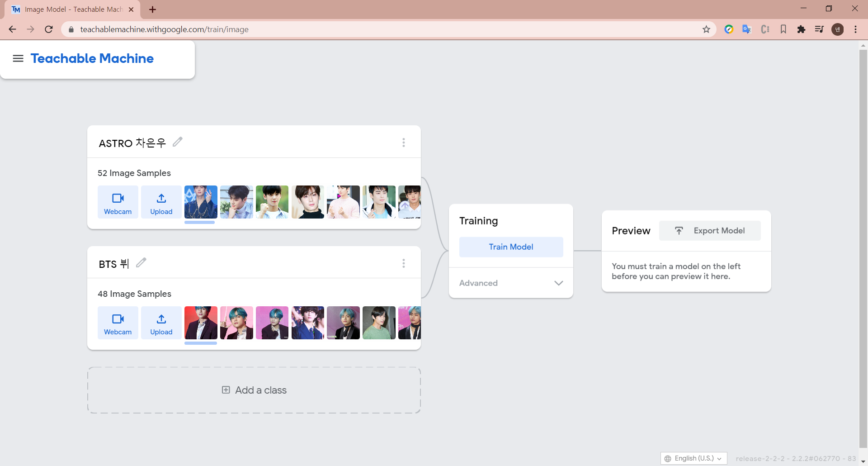The height and width of the screenshot is (466, 868).
Task: Click the circular colored extension icon
Action: pos(729,29)
